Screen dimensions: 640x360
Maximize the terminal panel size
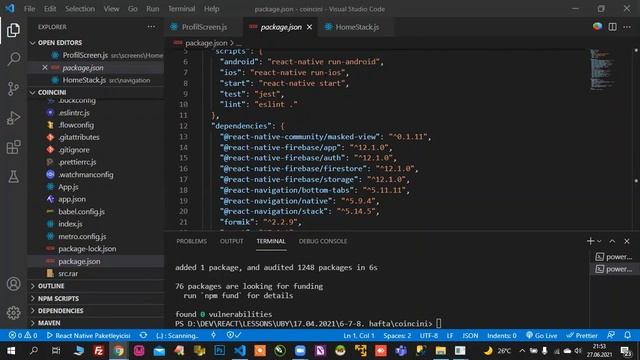click(x=612, y=241)
